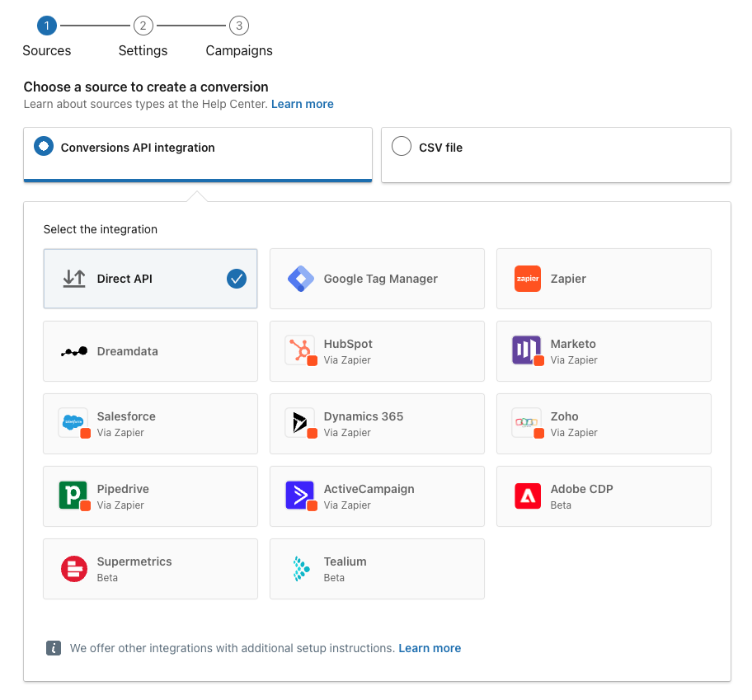Viewport: 752px width, 700px height.
Task: Click the 'Beta' text under Adobe CDP
Action: click(x=561, y=505)
